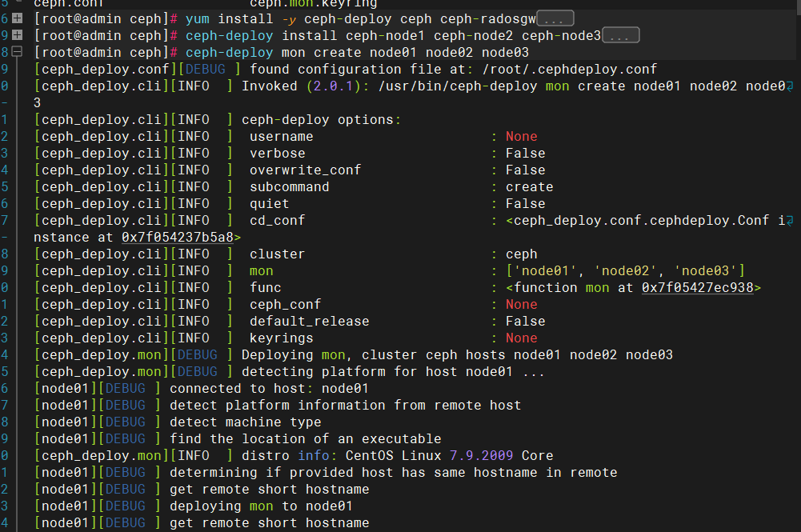This screenshot has width=801, height=532.
Task: Expand the folded ceph-deploy install block
Action: point(17,35)
